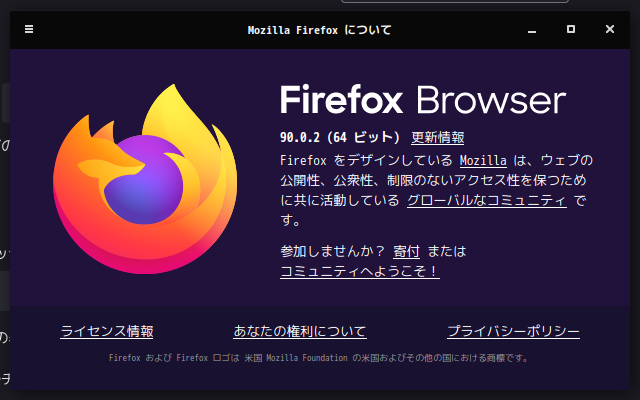Click the 更新情報 release notes link
This screenshot has width=640, height=400.
(438, 138)
